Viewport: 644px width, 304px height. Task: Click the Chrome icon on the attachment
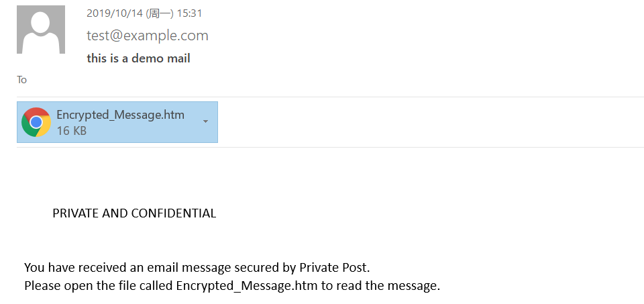click(36, 122)
